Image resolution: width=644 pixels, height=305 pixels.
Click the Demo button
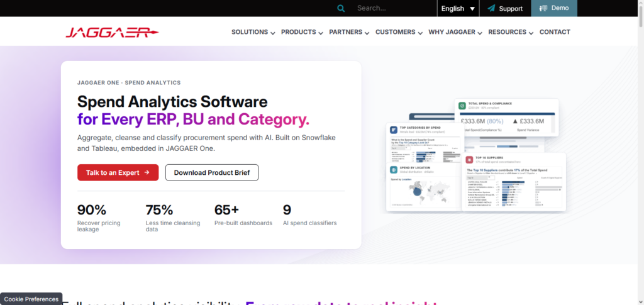[x=554, y=8]
